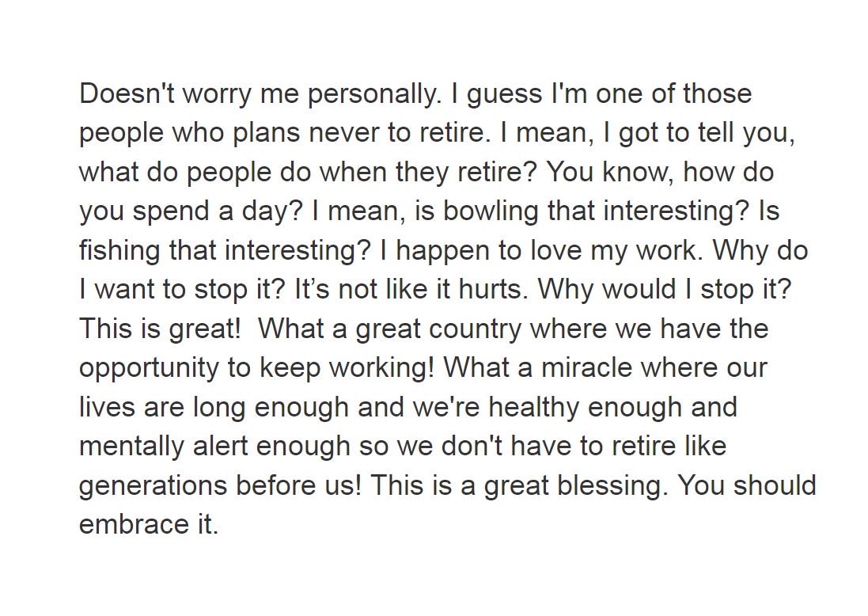
Task: Click the word "bowling"
Action: 491,213
